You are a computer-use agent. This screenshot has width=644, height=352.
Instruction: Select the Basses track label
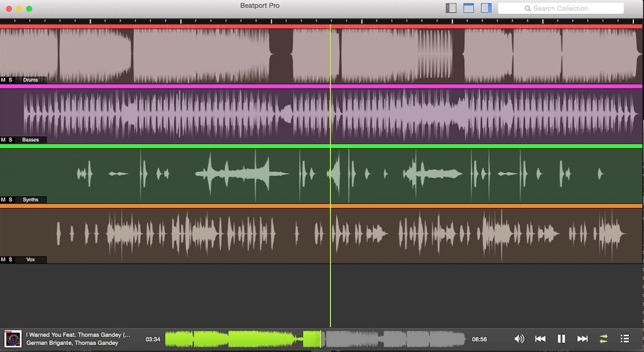pos(30,140)
